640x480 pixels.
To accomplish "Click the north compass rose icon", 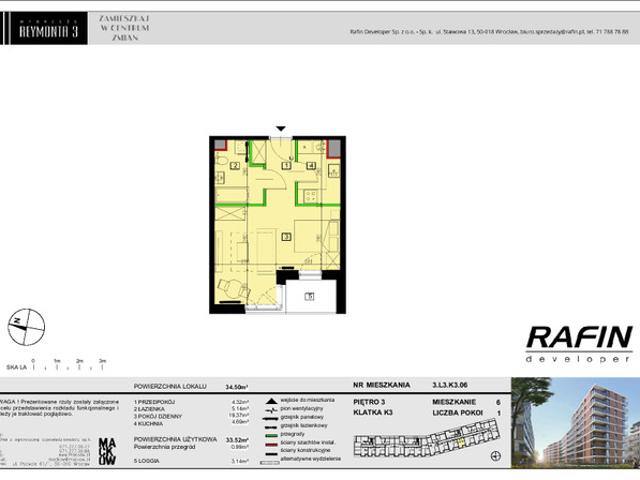I will click(27, 327).
